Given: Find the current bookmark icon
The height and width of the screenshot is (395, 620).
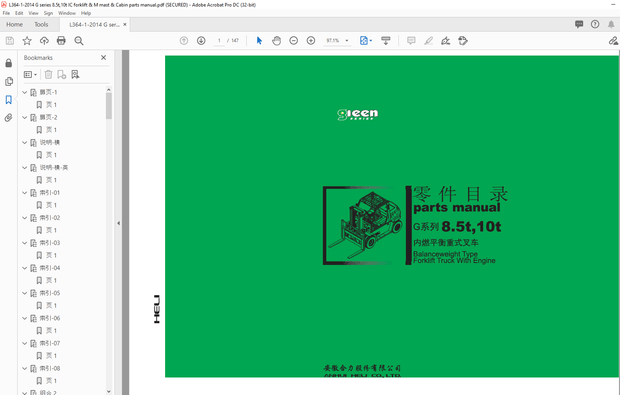Looking at the screenshot, I should (x=75, y=74).
